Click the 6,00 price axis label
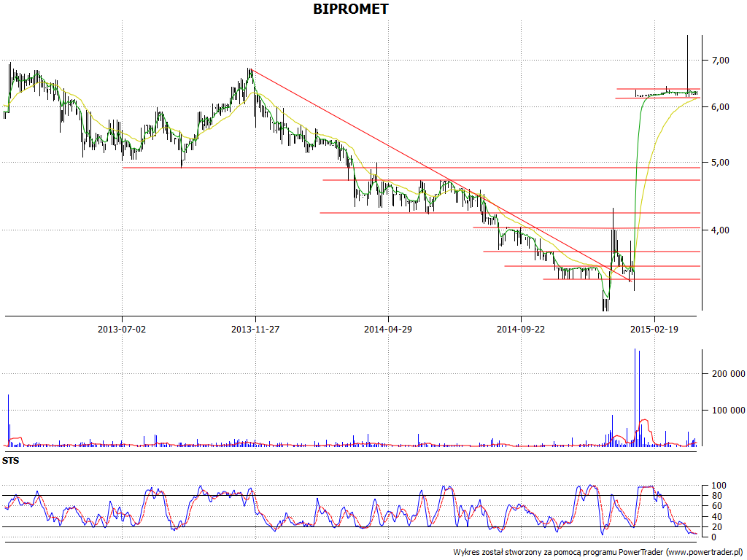This screenshot has width=747, height=560. (720, 107)
